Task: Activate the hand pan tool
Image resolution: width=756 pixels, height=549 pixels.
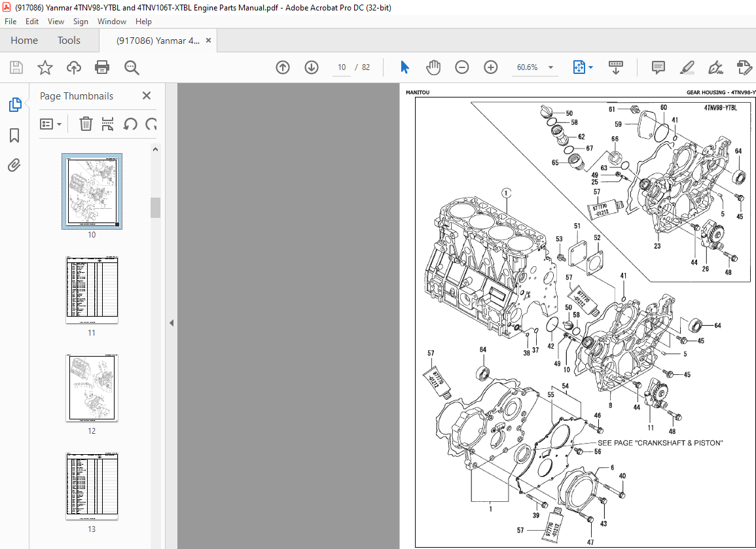Action: (x=433, y=67)
